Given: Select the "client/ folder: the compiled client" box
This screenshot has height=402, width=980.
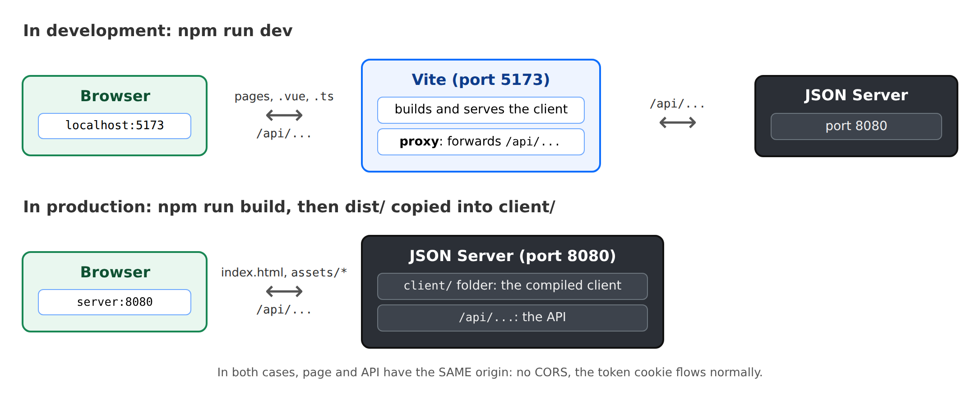Looking at the screenshot, I should point(512,286).
